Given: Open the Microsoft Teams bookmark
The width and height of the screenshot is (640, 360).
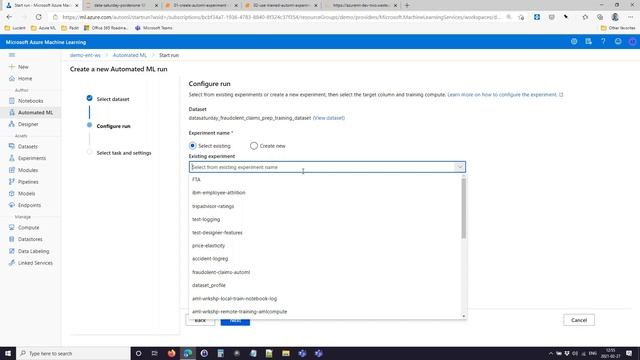Looking at the screenshot, I should (x=153, y=28).
